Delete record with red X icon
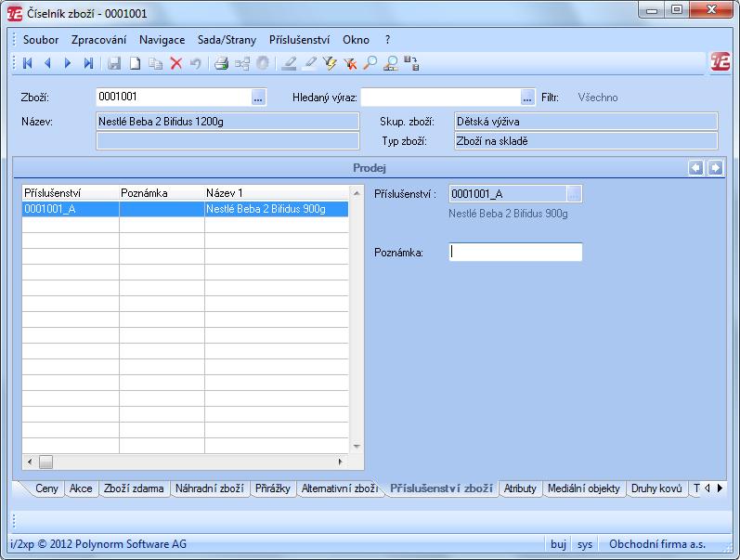The image size is (740, 560). pyautogui.click(x=176, y=63)
